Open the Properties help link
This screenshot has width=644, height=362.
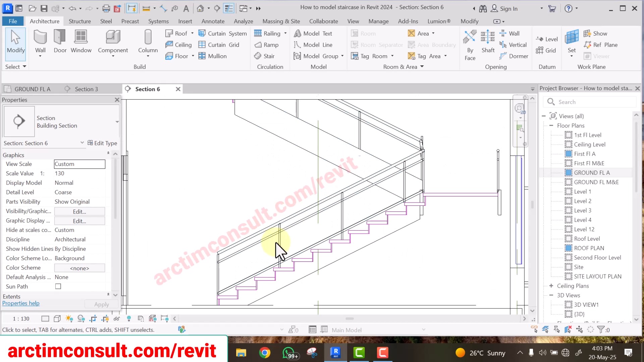coord(21,303)
